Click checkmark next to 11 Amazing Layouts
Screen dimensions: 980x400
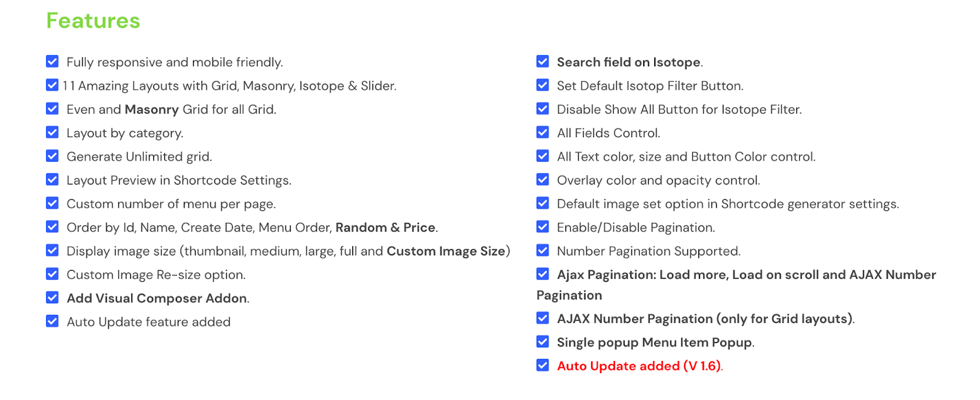point(52,85)
